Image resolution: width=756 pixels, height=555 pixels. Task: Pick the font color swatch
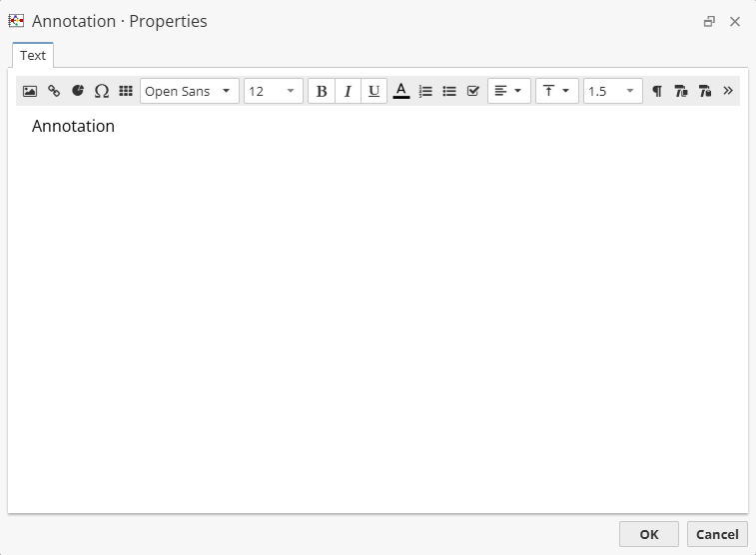[401, 91]
